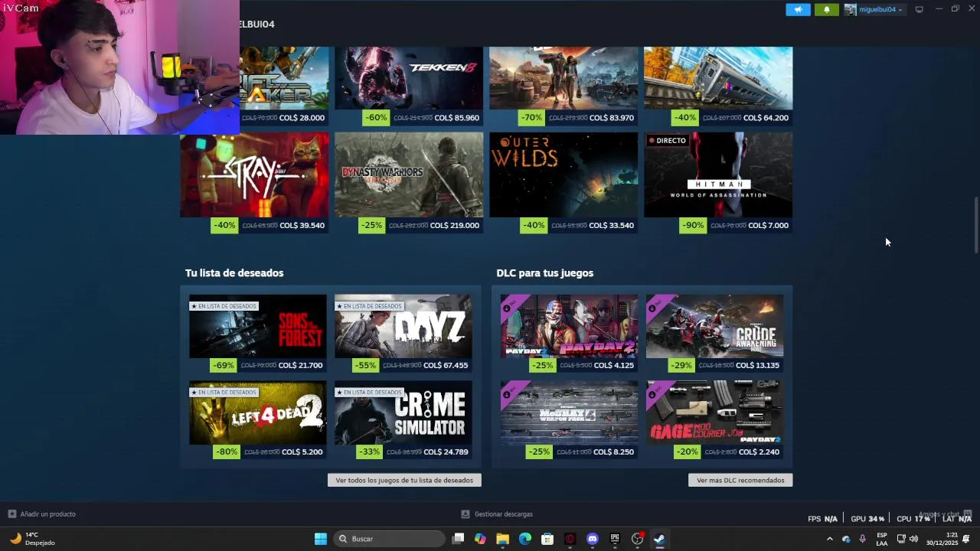Click the Steam taskbar icon
Image resolution: width=980 pixels, height=551 pixels.
[x=659, y=539]
